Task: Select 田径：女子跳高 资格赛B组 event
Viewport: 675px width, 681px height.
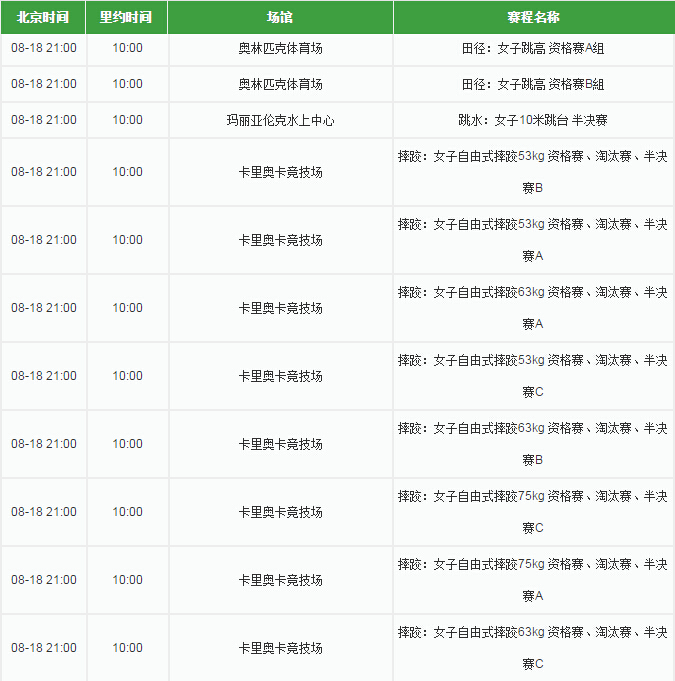Action: click(532, 84)
